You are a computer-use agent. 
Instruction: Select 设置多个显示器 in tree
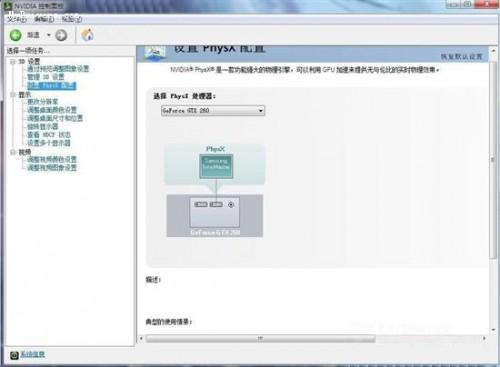(x=49, y=143)
